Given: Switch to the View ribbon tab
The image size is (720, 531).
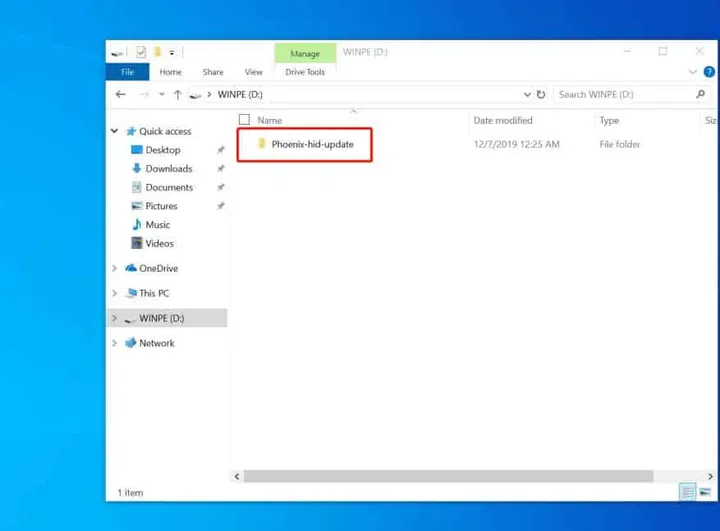Looking at the screenshot, I should 254,72.
